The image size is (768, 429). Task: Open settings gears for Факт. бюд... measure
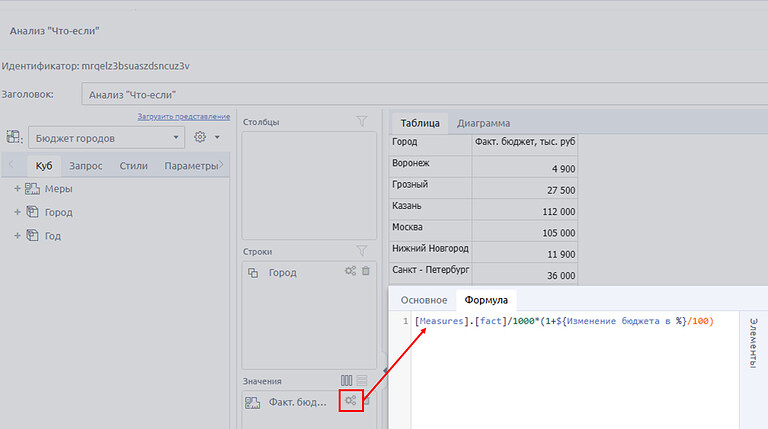point(350,401)
